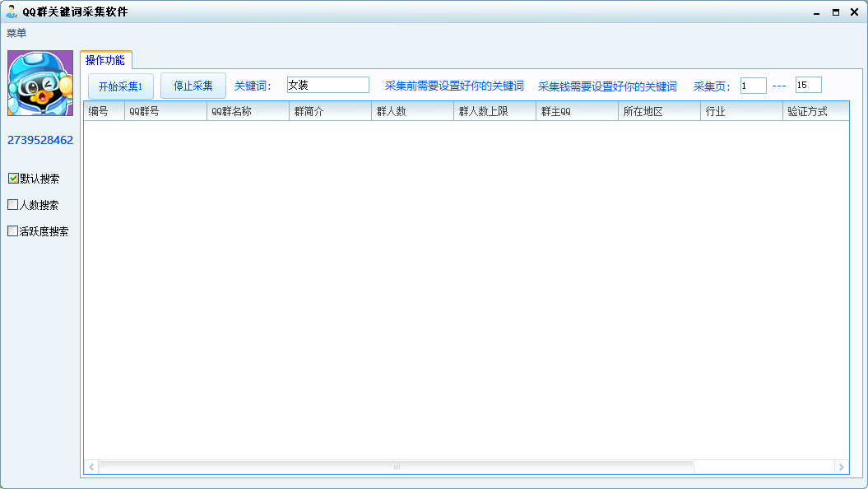Uncheck the 默认搜索 checkbox
868x489 pixels.
13,179
